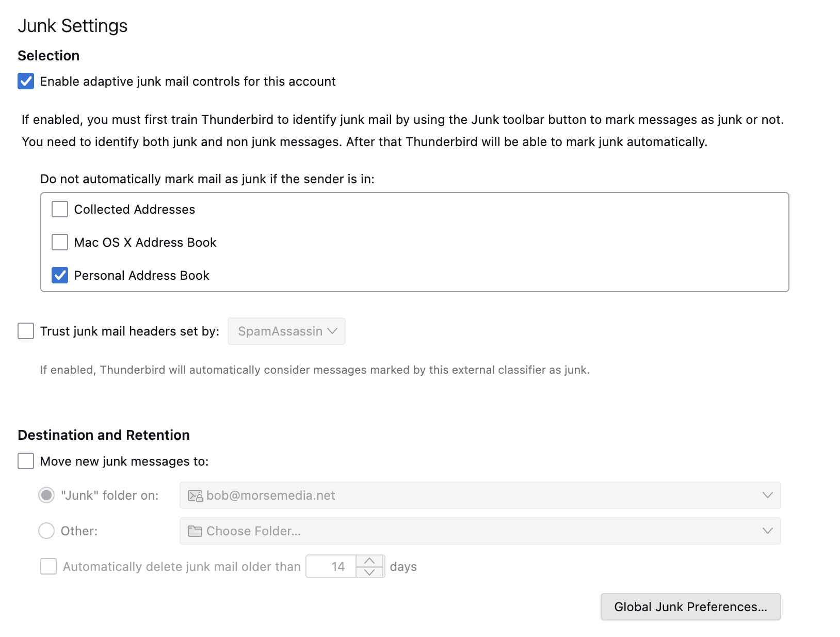Check Automatically delete junk mail older than
The height and width of the screenshot is (637, 840).
point(49,566)
